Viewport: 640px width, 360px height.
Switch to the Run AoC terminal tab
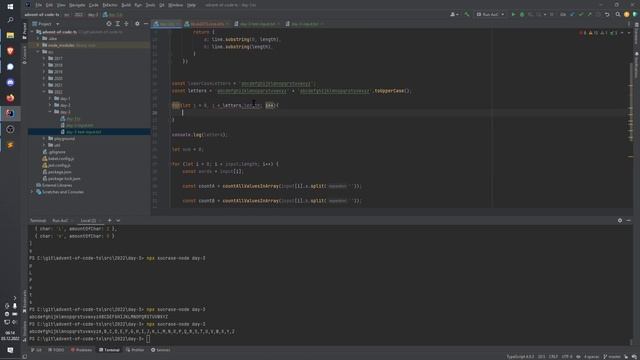click(60, 220)
